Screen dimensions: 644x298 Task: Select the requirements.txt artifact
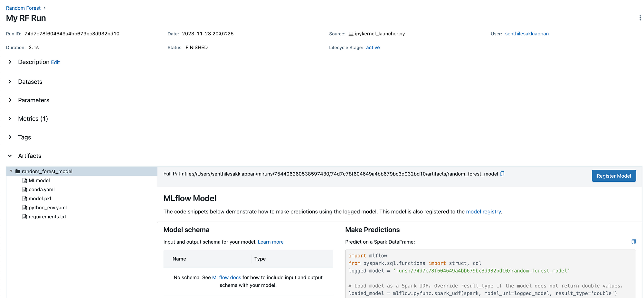[x=47, y=216]
